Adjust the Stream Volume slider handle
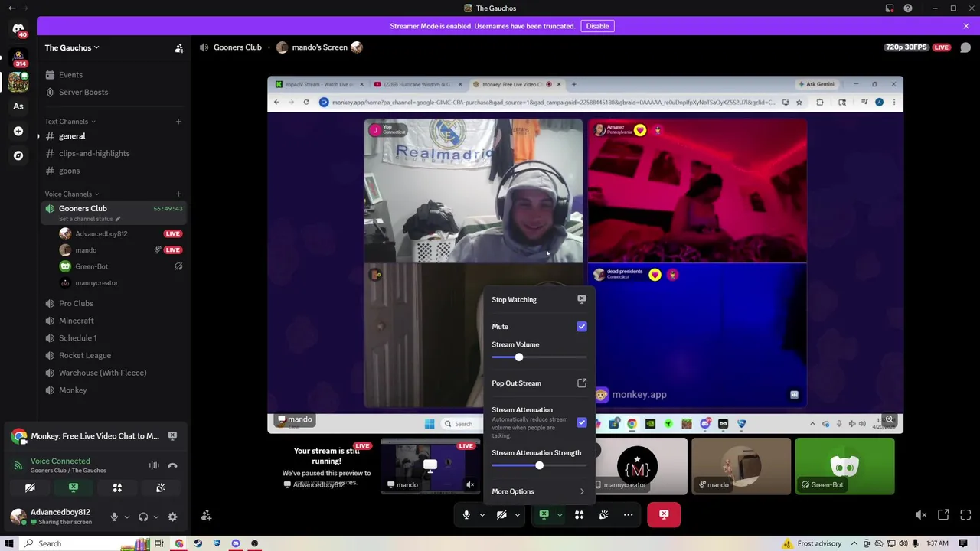 tap(519, 357)
